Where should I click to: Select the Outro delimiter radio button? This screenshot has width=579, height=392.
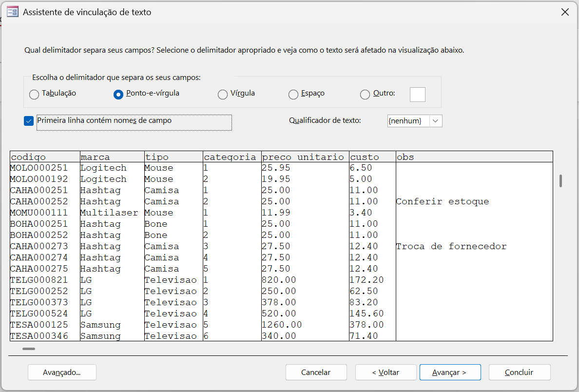[x=365, y=95]
